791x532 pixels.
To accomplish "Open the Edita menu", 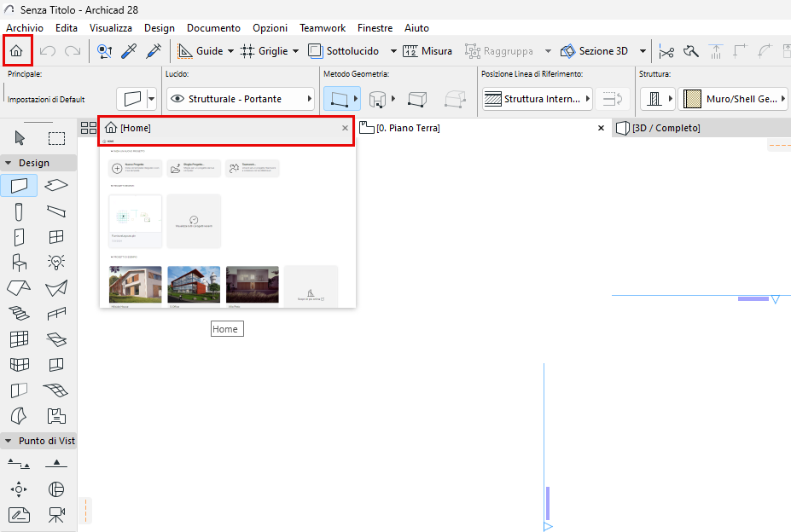I will pyautogui.click(x=67, y=28).
